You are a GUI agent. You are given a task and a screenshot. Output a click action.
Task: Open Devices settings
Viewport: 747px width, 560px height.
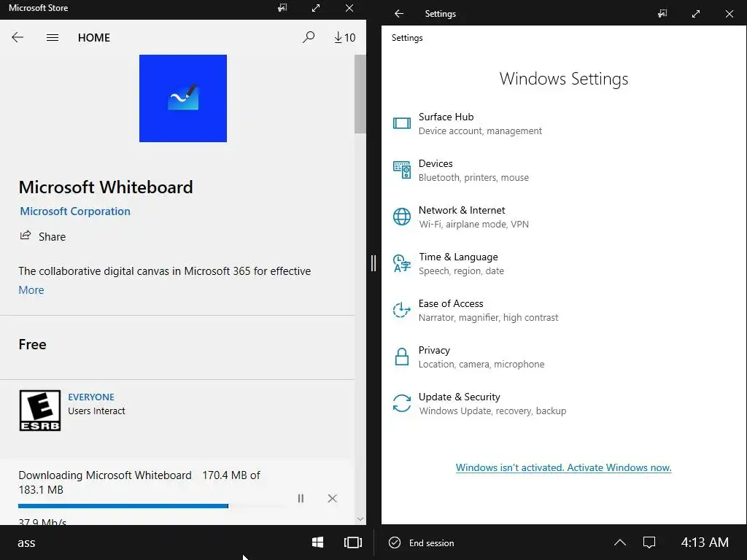point(461,170)
